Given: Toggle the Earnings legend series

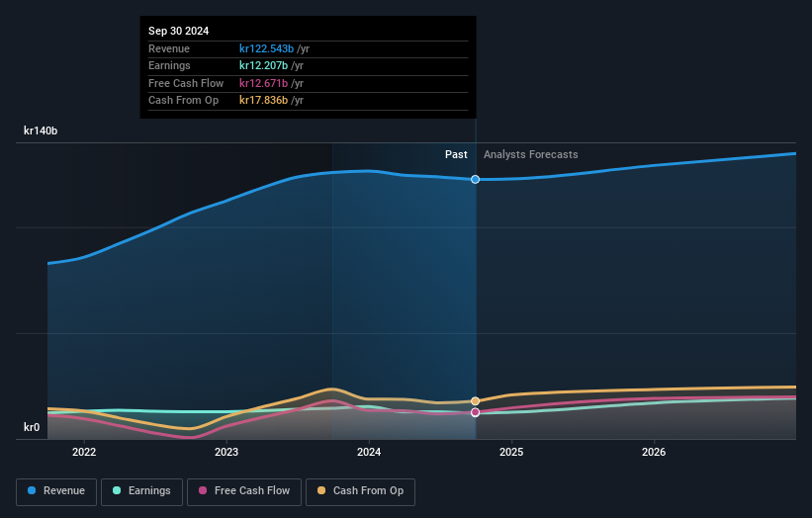Looking at the screenshot, I should pyautogui.click(x=141, y=491).
